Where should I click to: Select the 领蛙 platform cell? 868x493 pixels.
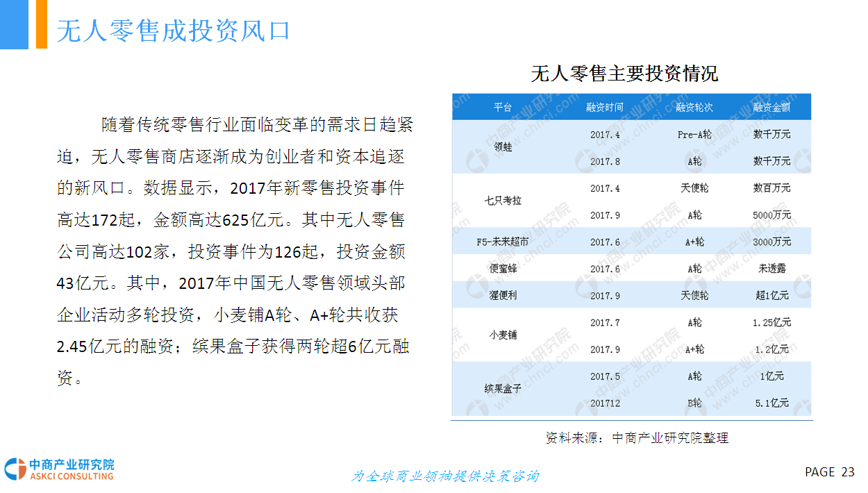point(503,147)
